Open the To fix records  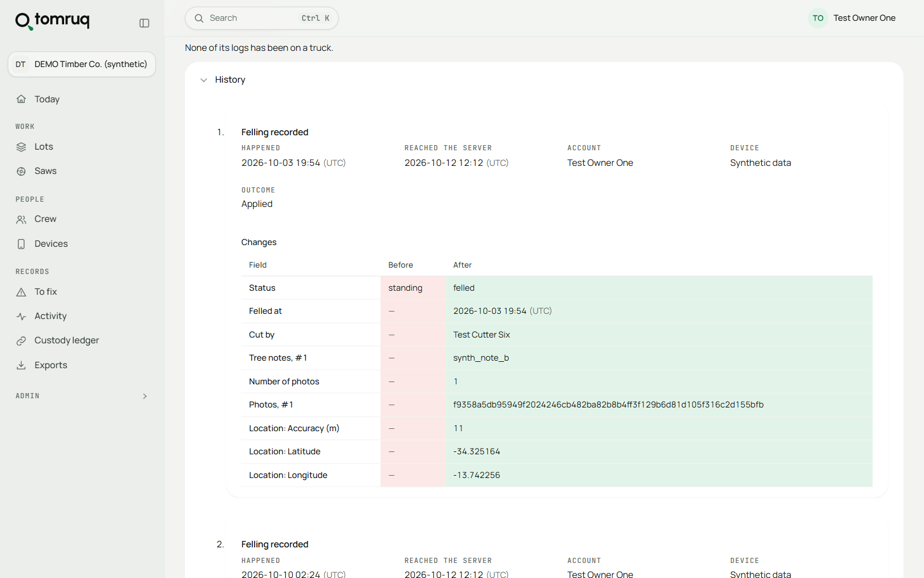tap(81, 292)
